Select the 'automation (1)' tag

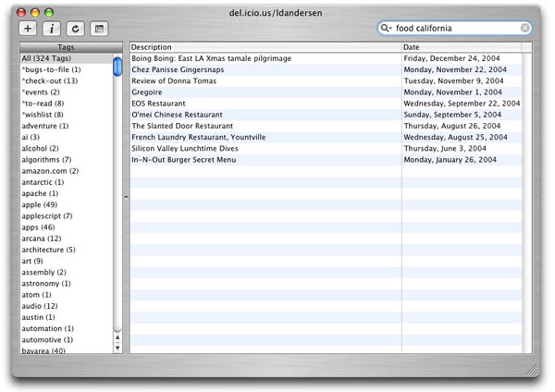(x=66, y=329)
